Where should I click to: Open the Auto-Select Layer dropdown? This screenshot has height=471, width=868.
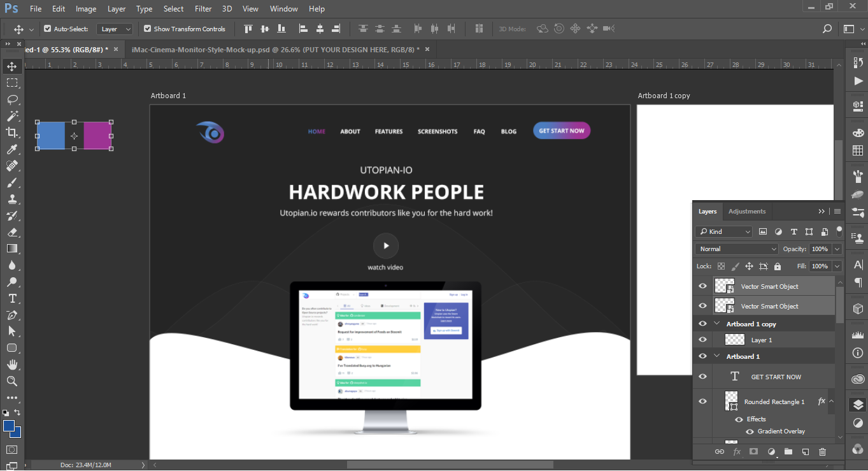[115, 29]
